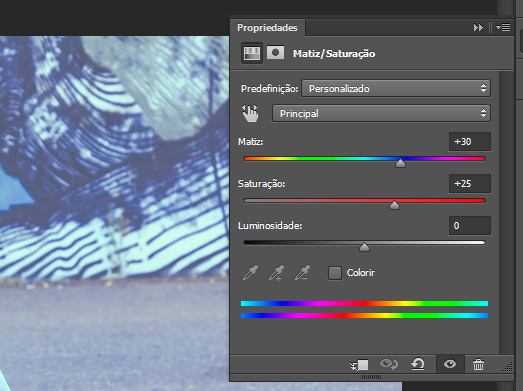Select the layer mask icon

[276, 52]
